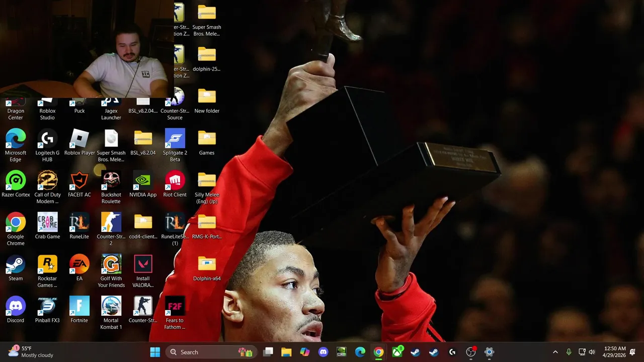644x362 pixels.
Task: Open the weather widget showing 55°F
Action: 30,352
